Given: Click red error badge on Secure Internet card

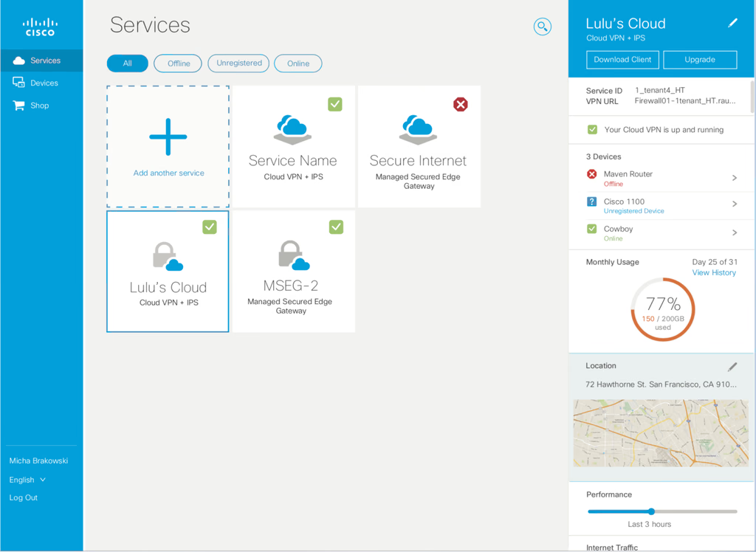Looking at the screenshot, I should pos(461,104).
